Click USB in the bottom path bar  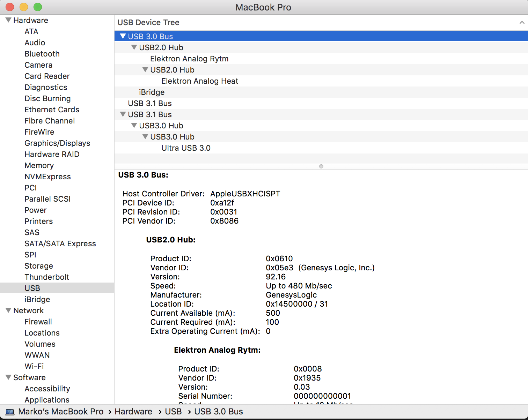click(173, 412)
